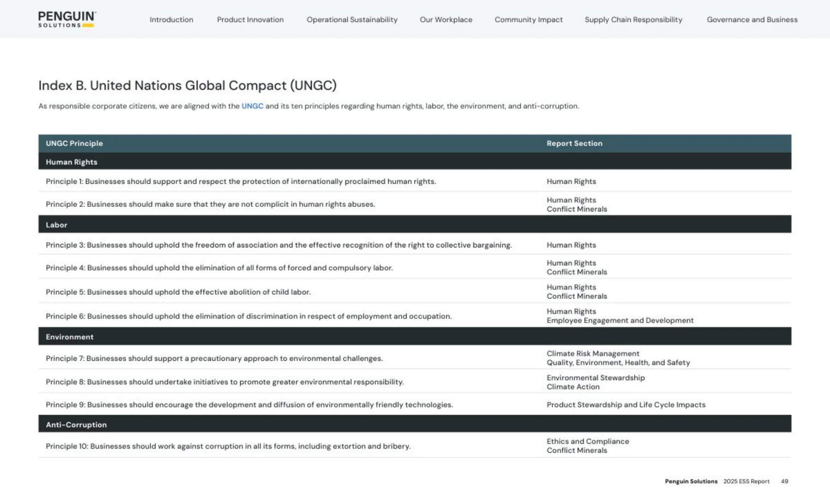830x504 pixels.
Task: Click the Penguin Solutions logo
Action: (67, 19)
